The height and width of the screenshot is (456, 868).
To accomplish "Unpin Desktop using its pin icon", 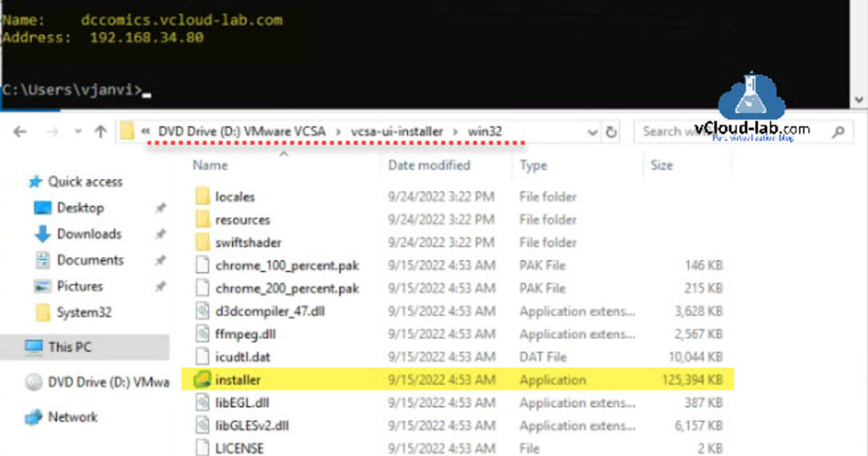I will pos(161,208).
